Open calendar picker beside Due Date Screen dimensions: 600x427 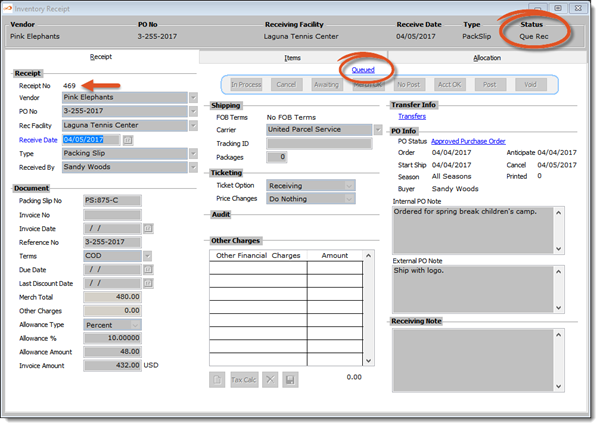[148, 270]
